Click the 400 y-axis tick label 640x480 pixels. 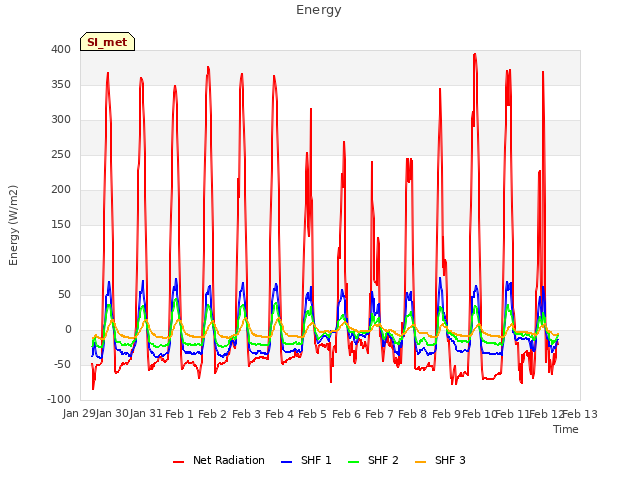click(x=61, y=49)
